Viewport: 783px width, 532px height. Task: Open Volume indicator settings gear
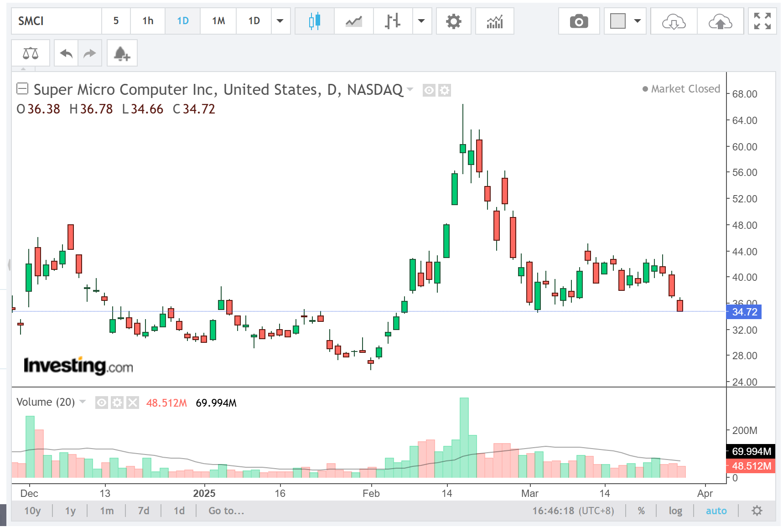point(117,403)
